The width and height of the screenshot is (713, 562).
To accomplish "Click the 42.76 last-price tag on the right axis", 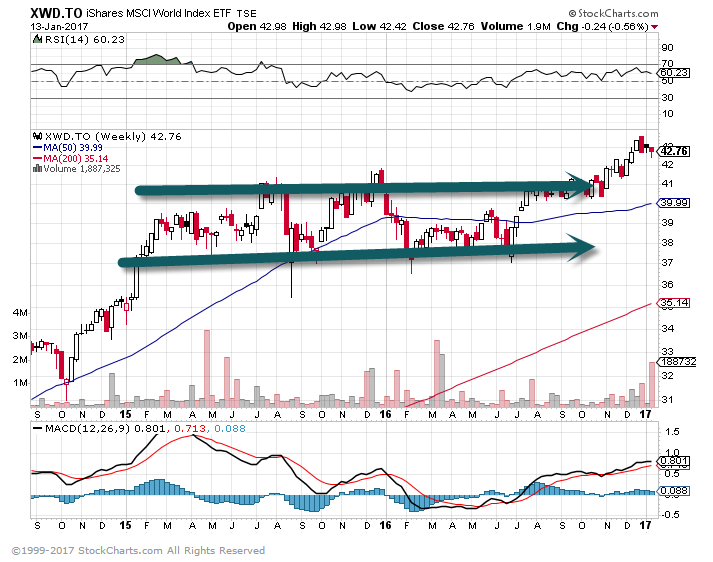I will pyautogui.click(x=674, y=151).
